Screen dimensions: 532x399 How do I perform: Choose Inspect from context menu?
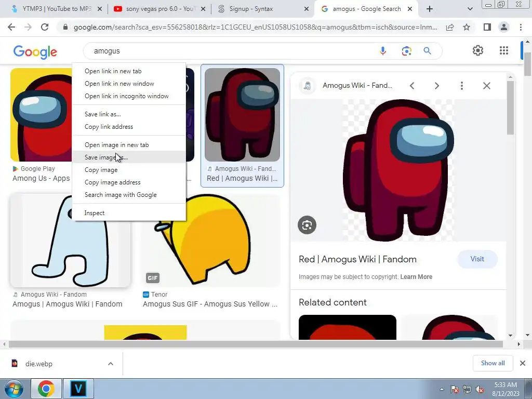(x=129, y=212)
